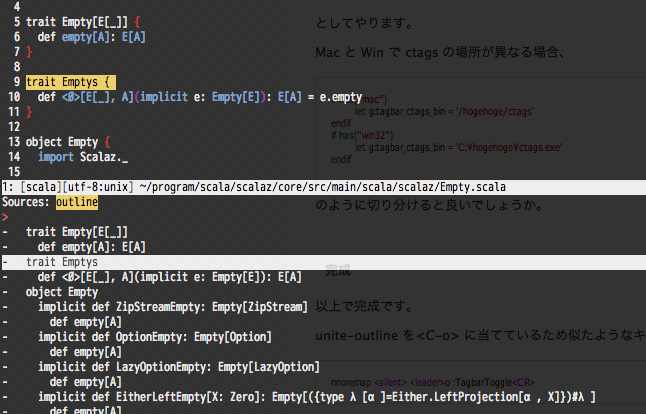Select 'def empty[A]: E[A]' outline entry

[91, 247]
